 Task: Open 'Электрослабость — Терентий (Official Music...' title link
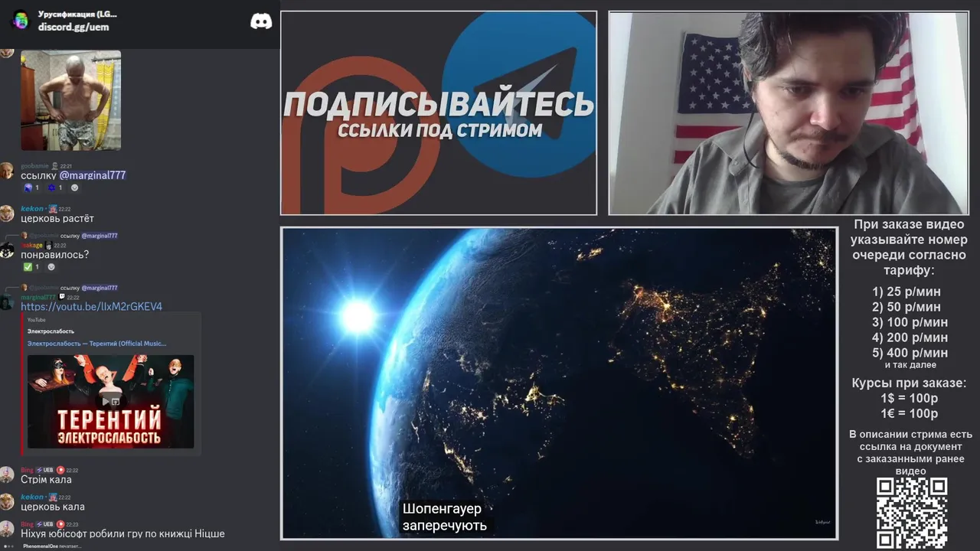96,344
